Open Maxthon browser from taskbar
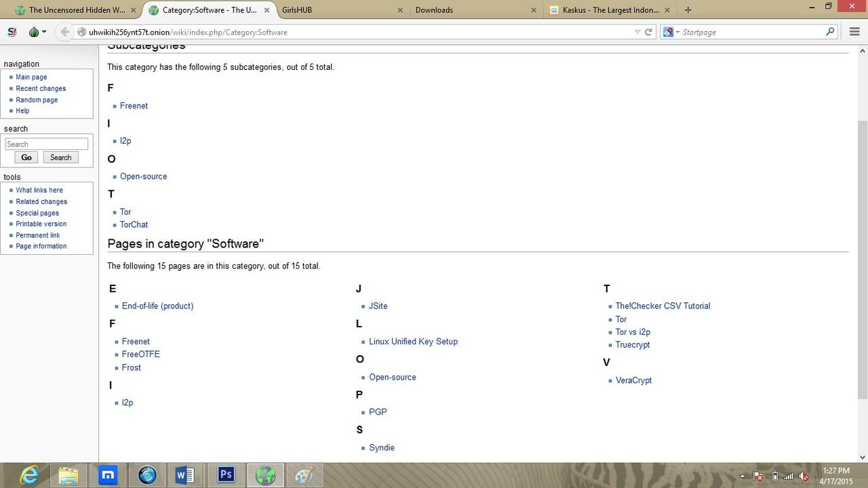This screenshot has height=488, width=868. 108,475
